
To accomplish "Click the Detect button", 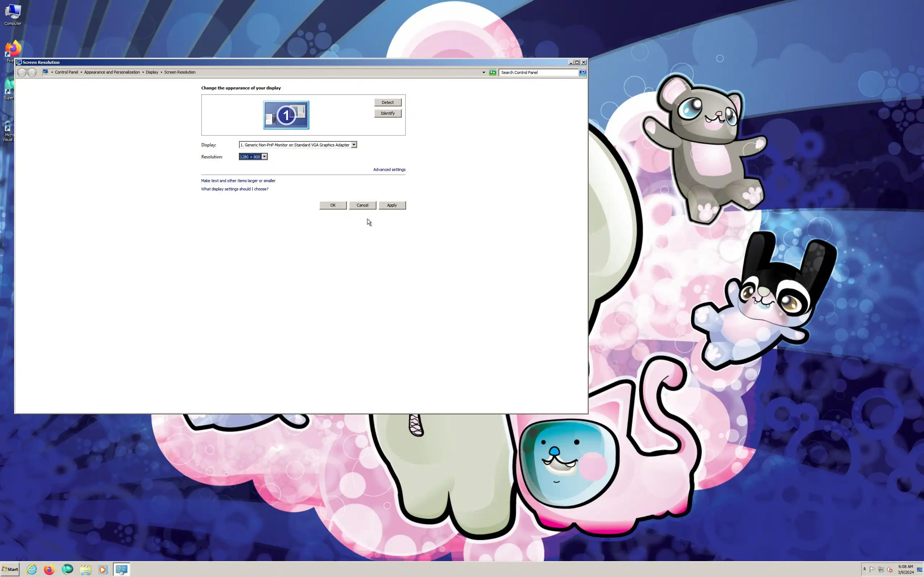I will [387, 102].
